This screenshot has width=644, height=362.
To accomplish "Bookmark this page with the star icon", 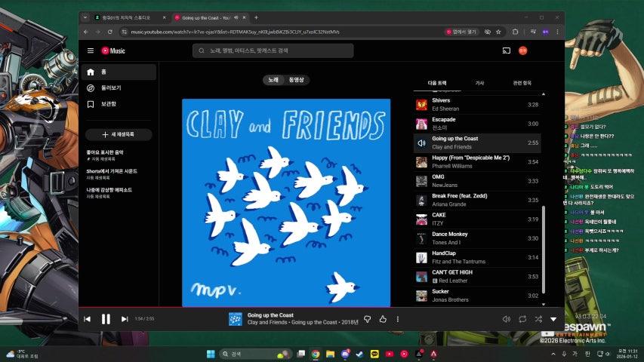I will (498, 32).
